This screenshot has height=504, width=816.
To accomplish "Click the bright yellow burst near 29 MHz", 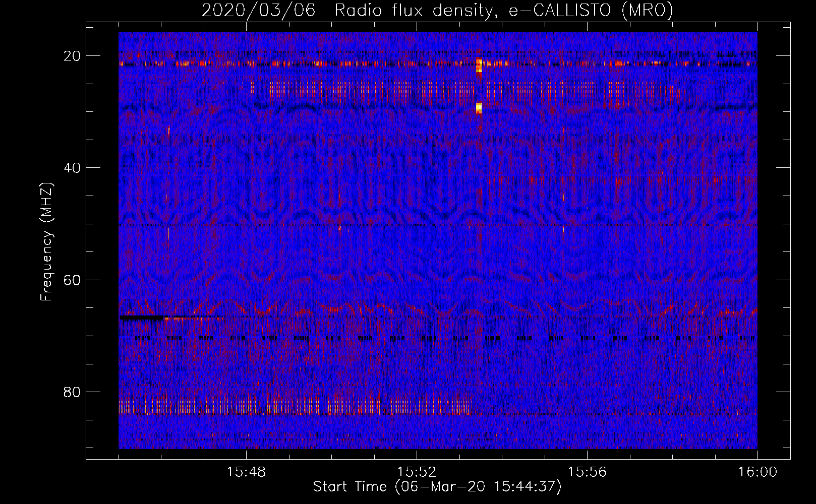I will (479, 108).
